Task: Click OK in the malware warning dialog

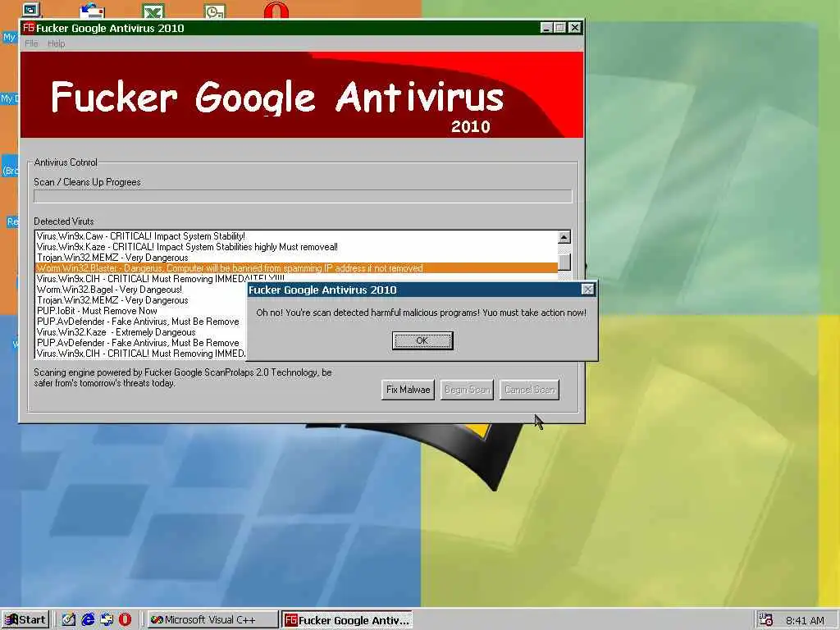Action: click(422, 340)
